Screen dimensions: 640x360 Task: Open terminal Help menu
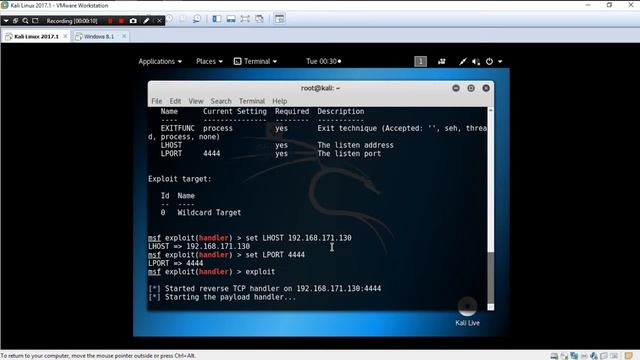[280, 101]
